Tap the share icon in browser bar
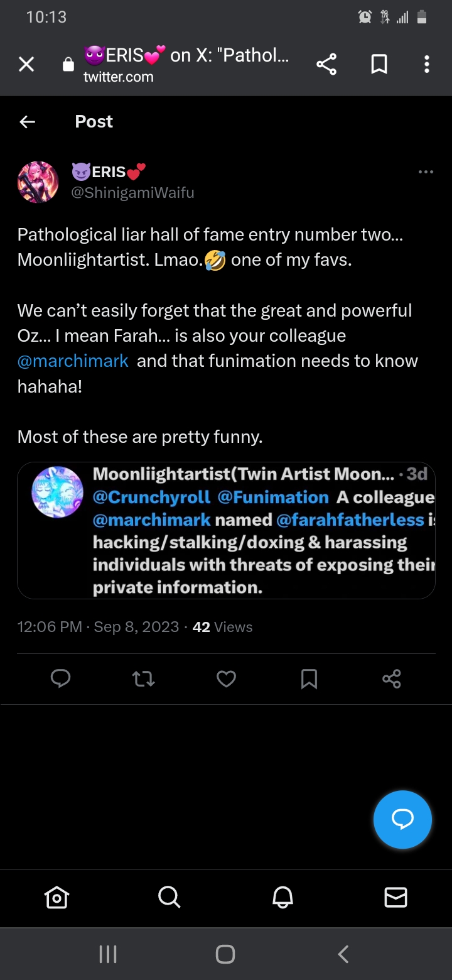Viewport: 452px width, 980px height. coord(326,64)
